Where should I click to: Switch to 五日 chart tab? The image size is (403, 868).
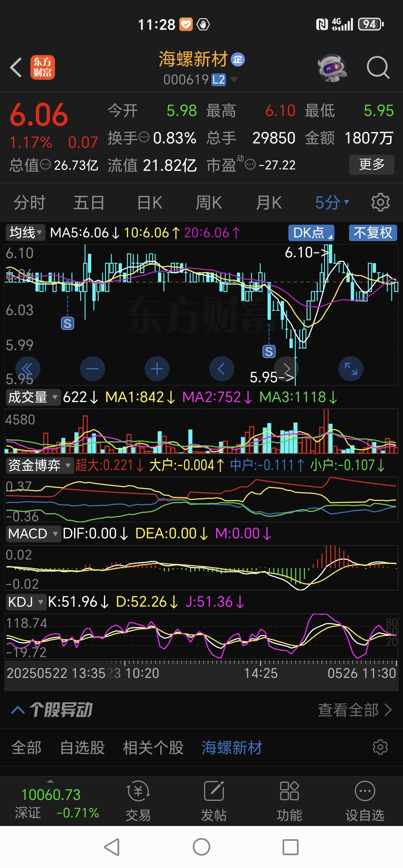[89, 202]
